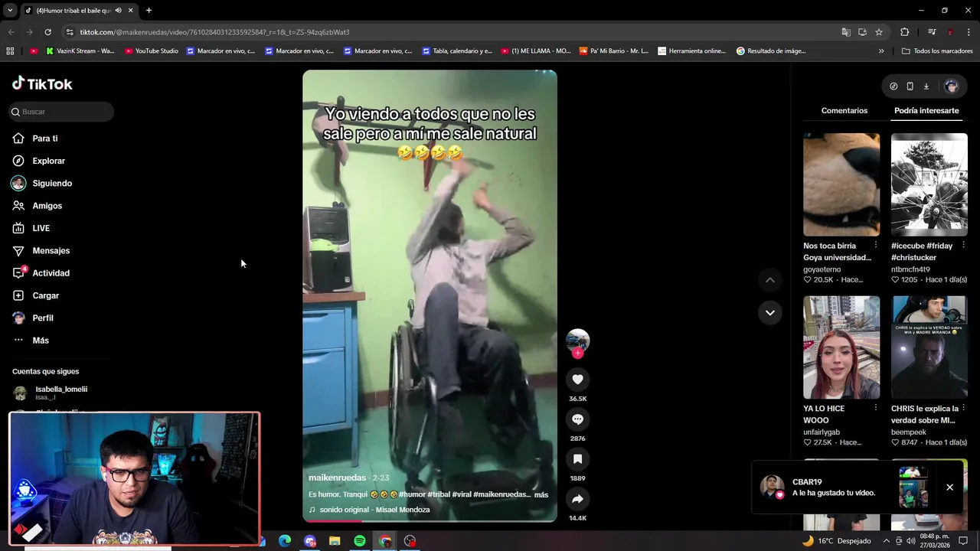
Task: Switch to Podría interesarte tab
Action: pos(926,111)
